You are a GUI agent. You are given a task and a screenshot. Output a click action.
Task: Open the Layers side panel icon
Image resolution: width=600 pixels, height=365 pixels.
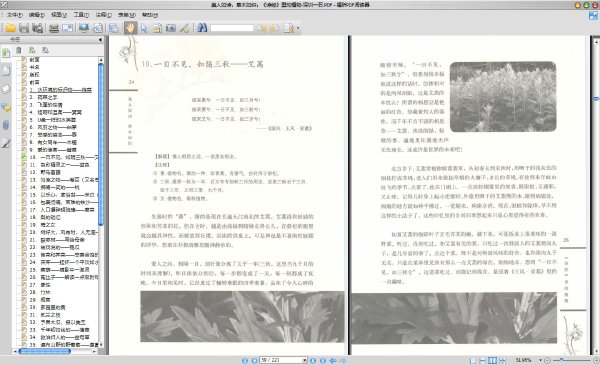[6, 89]
